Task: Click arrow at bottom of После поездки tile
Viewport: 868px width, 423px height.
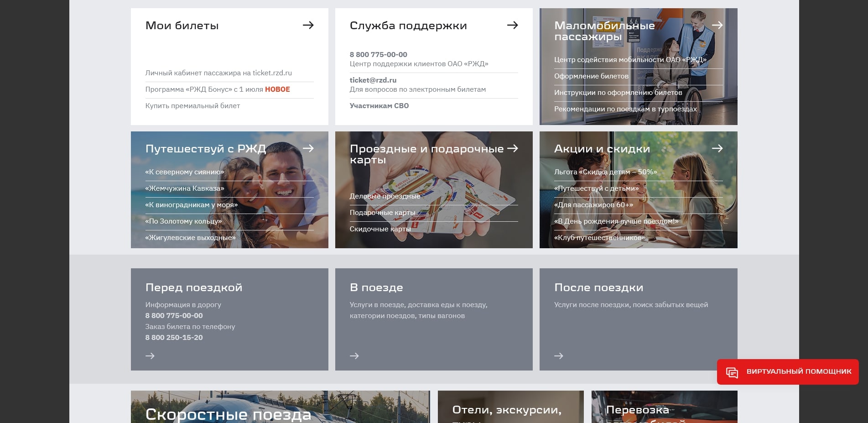Action: click(559, 356)
